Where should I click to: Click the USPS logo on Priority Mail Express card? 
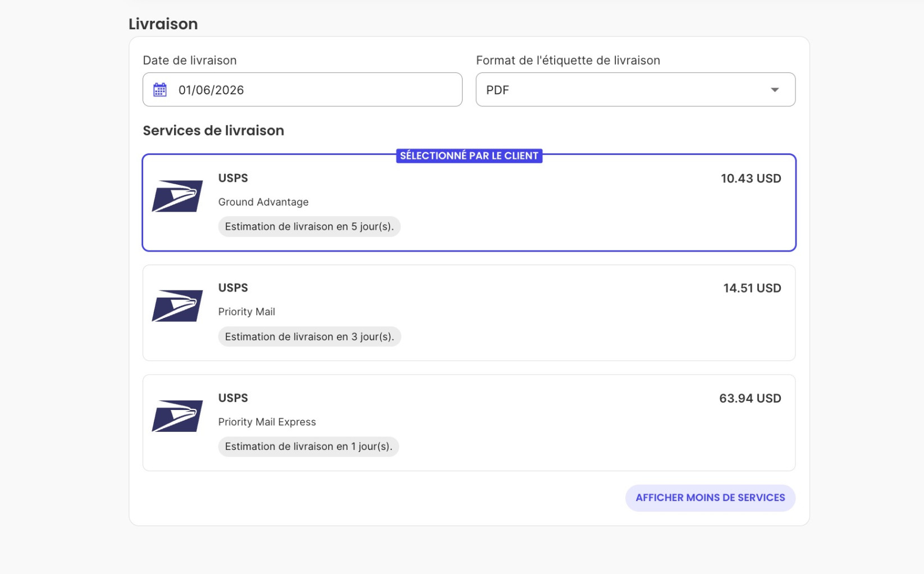177,416
